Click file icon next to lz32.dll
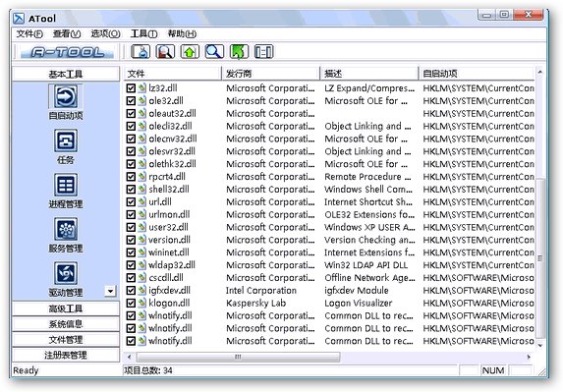This screenshot has width=563, height=392. point(142,88)
